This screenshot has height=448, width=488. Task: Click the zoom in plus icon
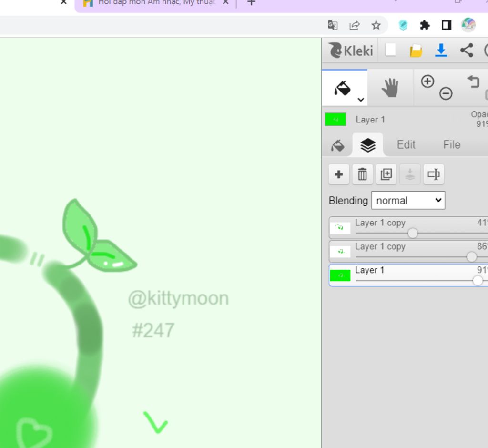coord(427,81)
